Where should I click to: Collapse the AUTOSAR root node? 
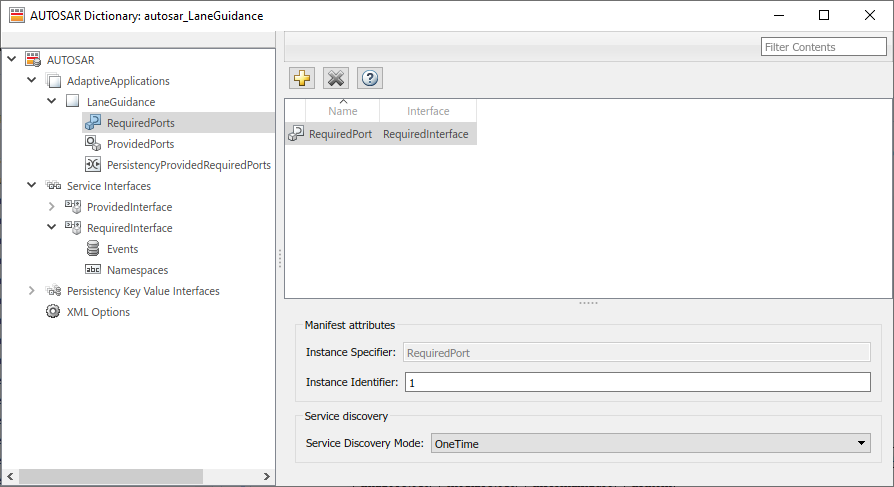(11, 59)
